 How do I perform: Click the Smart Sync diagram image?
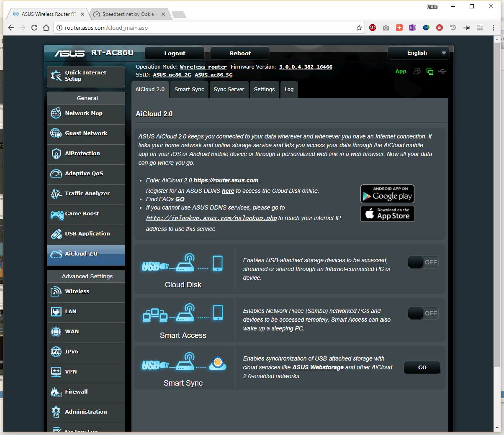pyautogui.click(x=184, y=362)
